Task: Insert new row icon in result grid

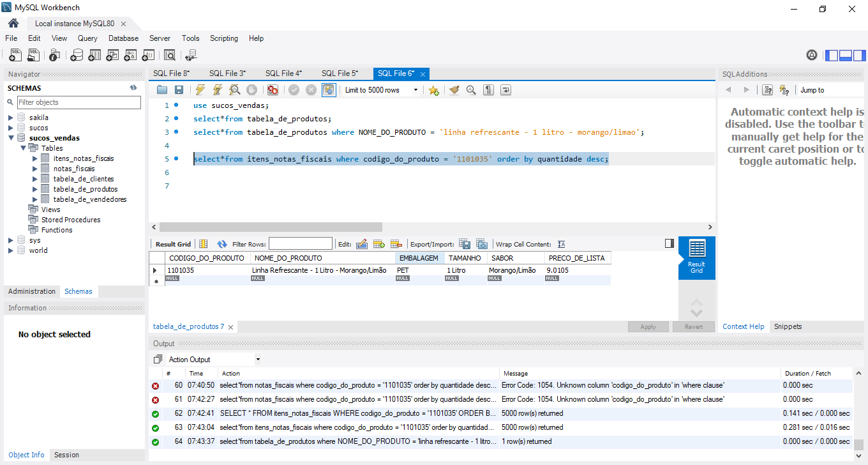Action: [379, 244]
